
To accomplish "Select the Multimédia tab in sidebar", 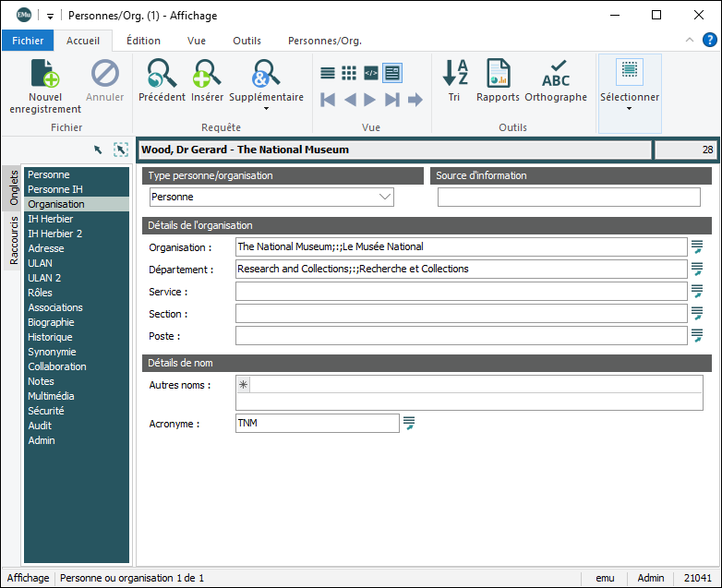I will [51, 396].
